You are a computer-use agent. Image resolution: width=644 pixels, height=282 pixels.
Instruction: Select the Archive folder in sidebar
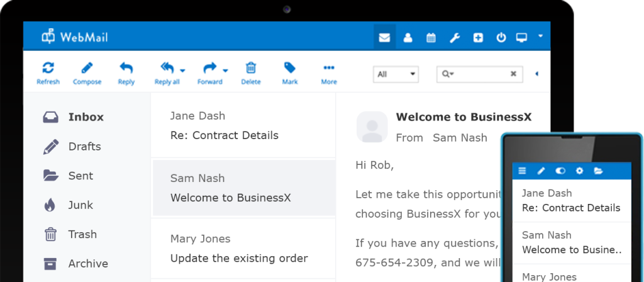[x=87, y=264]
